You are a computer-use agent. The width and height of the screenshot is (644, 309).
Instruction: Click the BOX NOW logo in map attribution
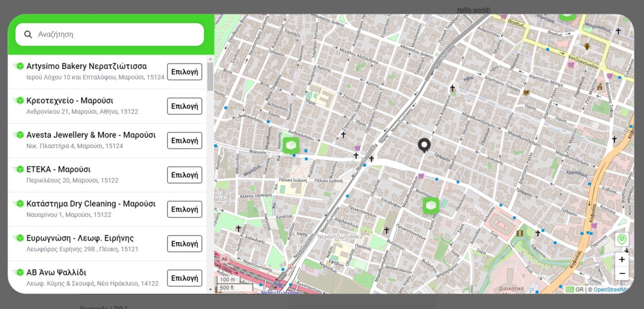coord(569,290)
